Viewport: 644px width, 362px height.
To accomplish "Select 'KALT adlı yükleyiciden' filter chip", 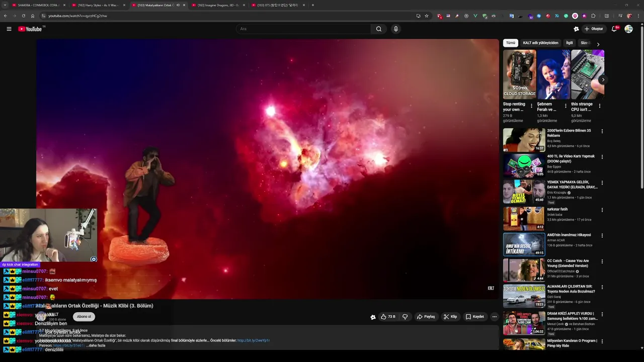I will (540, 43).
